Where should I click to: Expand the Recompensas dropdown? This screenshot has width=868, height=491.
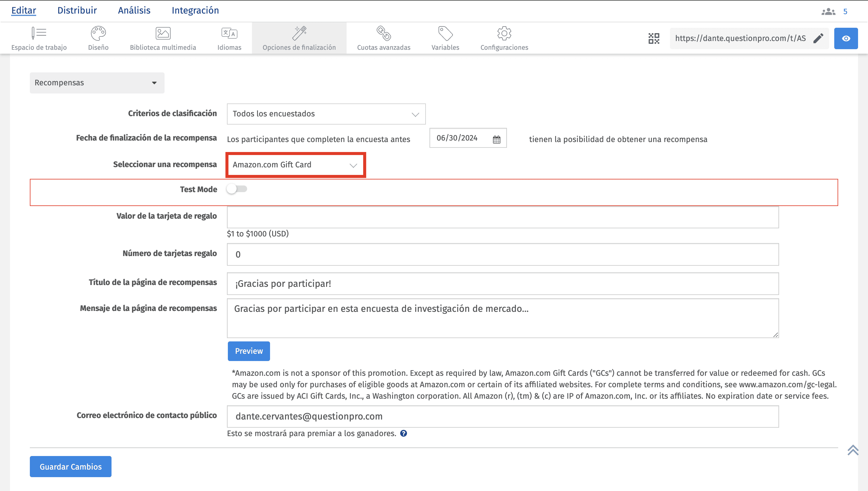[x=97, y=83]
